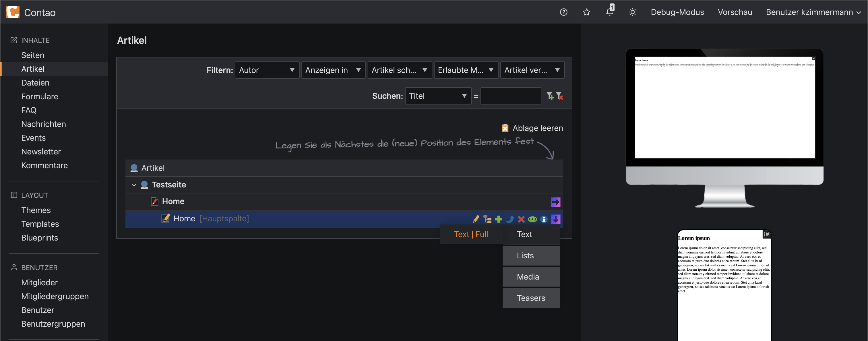Click the pencil edit icon on Home article
The image size is (868, 341).
[x=476, y=219]
